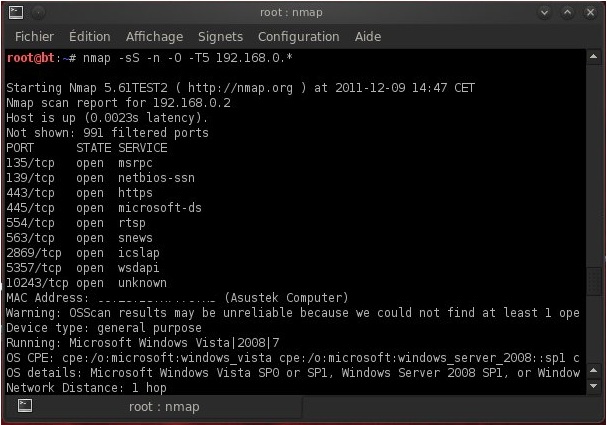Click the 139/tcp netbios-ssn row
The height and width of the screenshot is (425, 607).
click(x=101, y=178)
